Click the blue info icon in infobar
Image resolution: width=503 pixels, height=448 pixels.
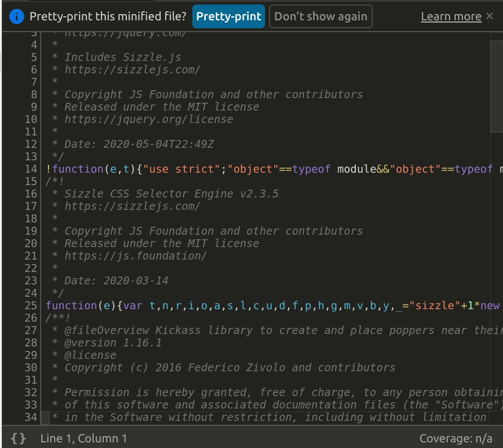pyautogui.click(x=17, y=16)
